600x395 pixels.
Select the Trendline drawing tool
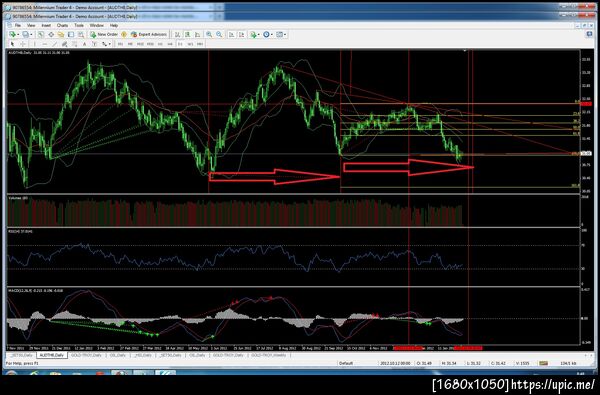coord(54,44)
